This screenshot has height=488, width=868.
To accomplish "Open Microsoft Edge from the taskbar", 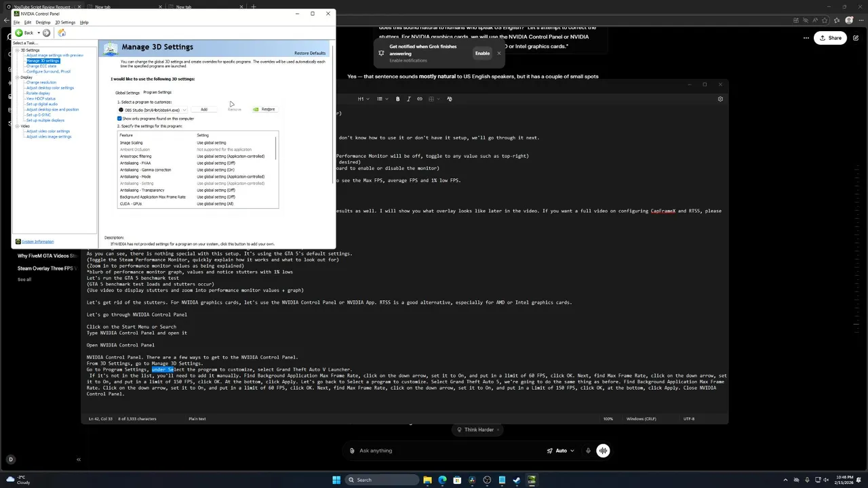I will click(x=442, y=480).
